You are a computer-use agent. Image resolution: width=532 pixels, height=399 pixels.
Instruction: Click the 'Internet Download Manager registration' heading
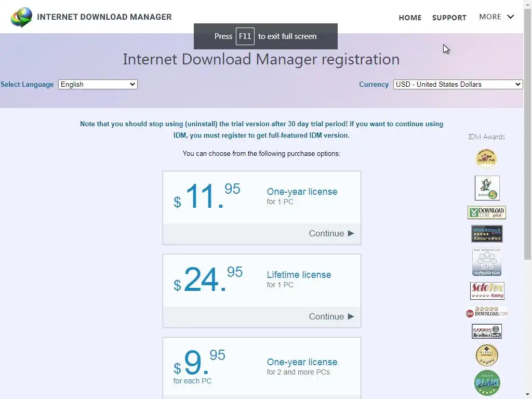(x=261, y=59)
